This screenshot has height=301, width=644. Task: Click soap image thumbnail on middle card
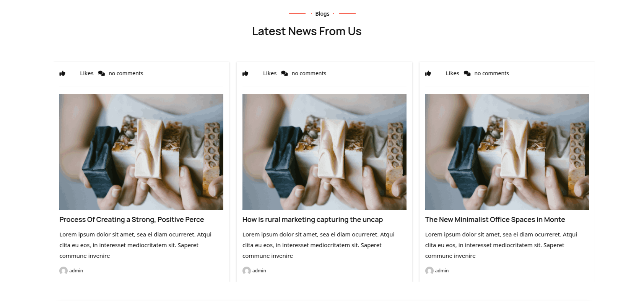pyautogui.click(x=324, y=152)
